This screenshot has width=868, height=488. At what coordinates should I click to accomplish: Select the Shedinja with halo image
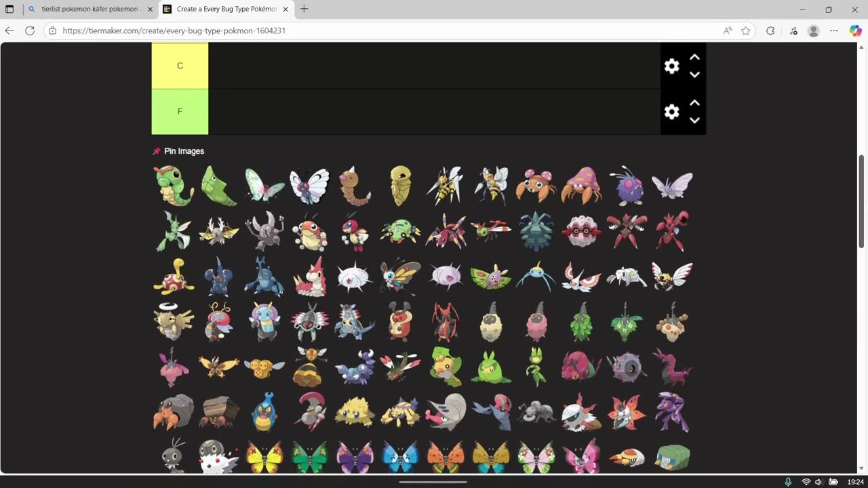174,321
